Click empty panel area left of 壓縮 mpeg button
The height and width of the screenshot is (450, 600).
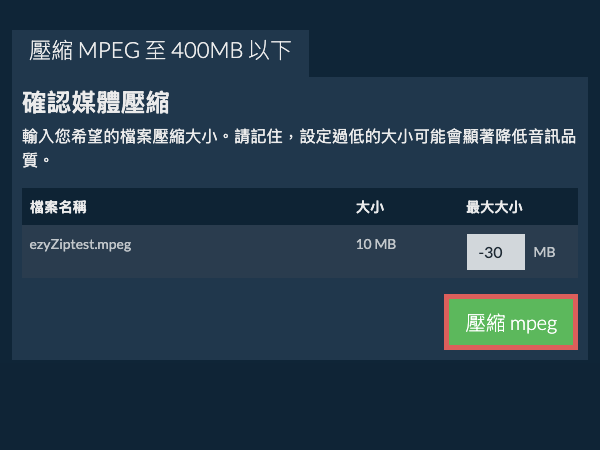pyautogui.click(x=220, y=323)
